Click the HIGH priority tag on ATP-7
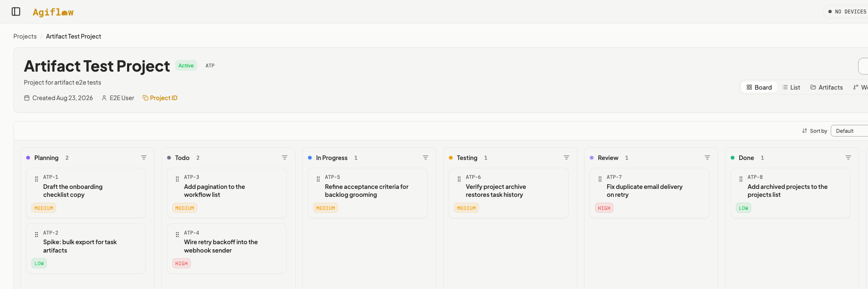The width and height of the screenshot is (868, 289). click(604, 208)
